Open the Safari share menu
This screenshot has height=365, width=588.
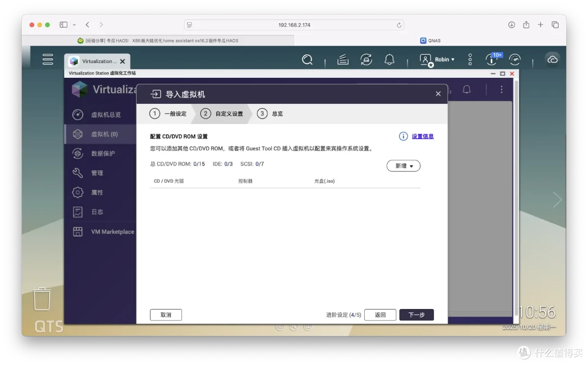(x=526, y=24)
